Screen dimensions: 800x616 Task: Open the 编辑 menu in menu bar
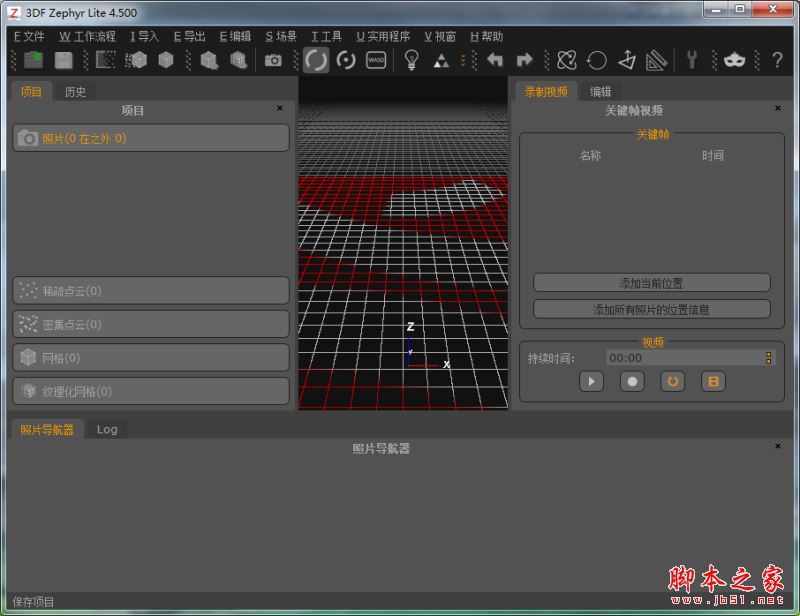235,36
